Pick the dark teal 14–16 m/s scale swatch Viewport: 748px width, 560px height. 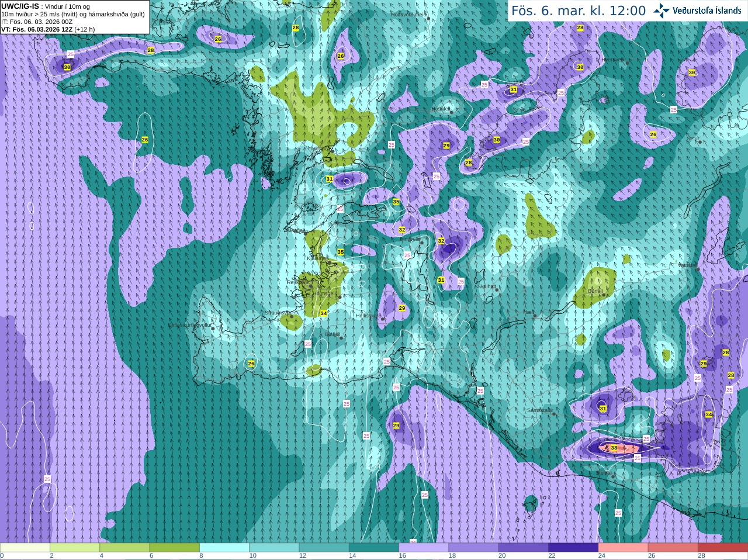(374, 548)
